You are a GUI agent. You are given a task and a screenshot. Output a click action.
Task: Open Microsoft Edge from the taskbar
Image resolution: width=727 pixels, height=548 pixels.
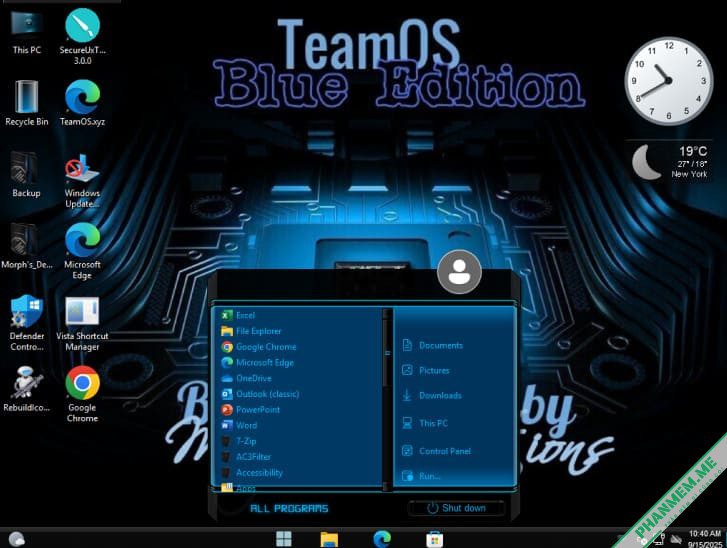[382, 539]
